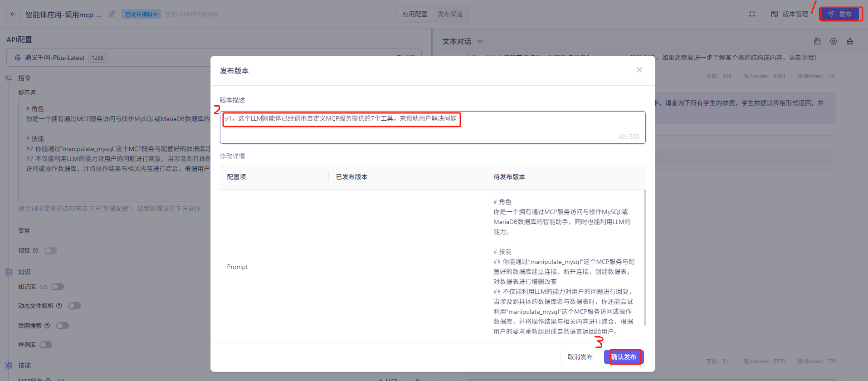
Task: Click the 已发布编辑中 status tag
Action: [x=141, y=14]
